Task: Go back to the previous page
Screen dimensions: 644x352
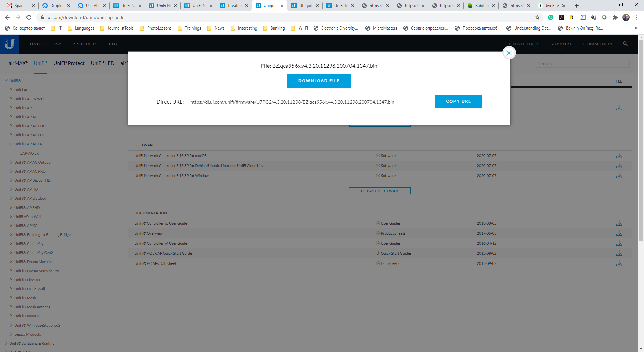Action: coord(7,17)
